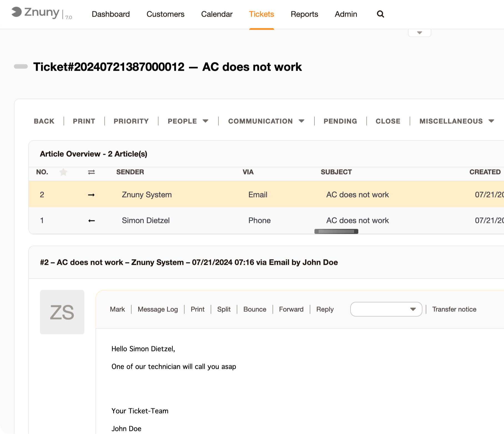Click the star column header icon

coord(63,172)
